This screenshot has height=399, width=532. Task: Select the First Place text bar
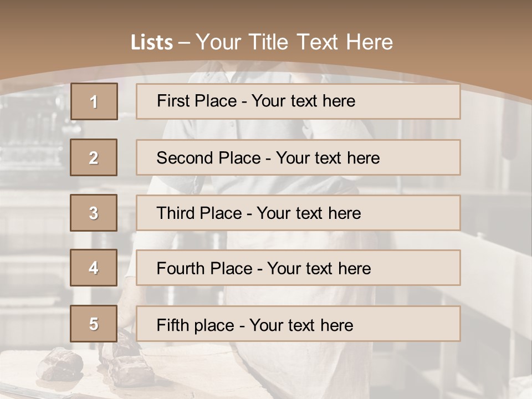(x=298, y=101)
